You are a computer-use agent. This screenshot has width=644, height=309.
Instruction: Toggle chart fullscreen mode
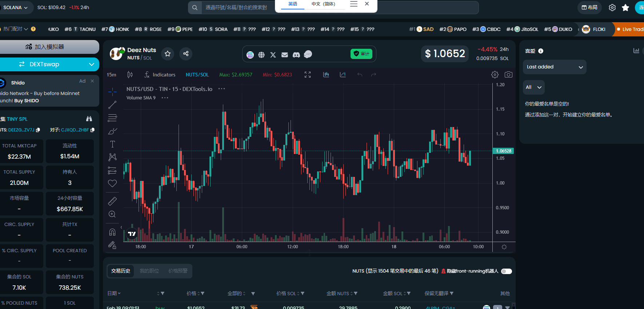pyautogui.click(x=308, y=75)
